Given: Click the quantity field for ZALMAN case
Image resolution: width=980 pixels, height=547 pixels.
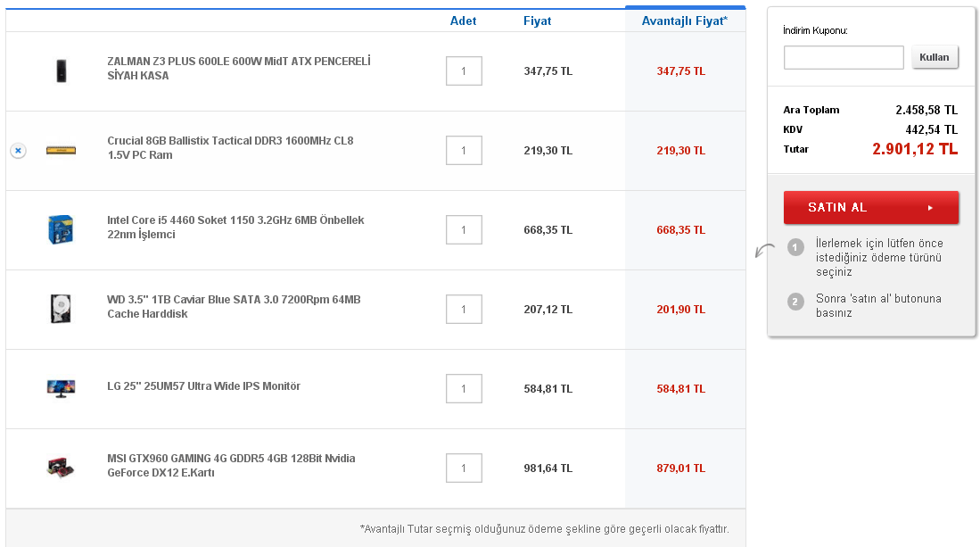Looking at the screenshot, I should 464,71.
